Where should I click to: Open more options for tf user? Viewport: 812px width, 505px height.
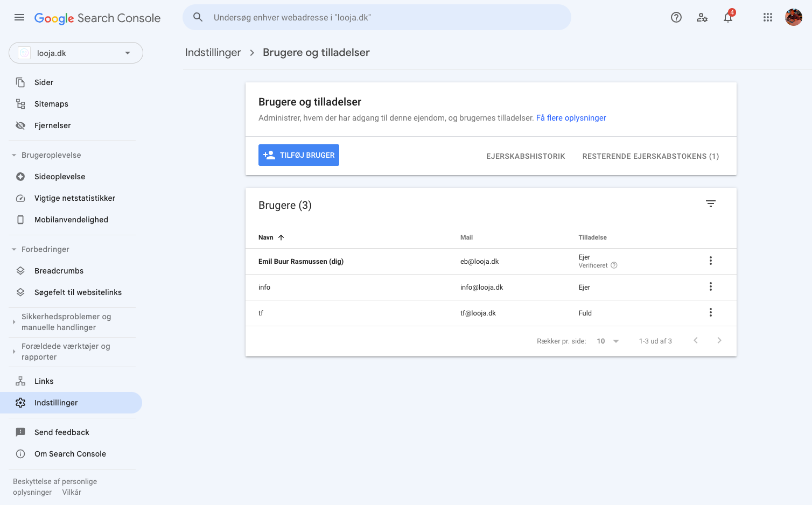711,312
